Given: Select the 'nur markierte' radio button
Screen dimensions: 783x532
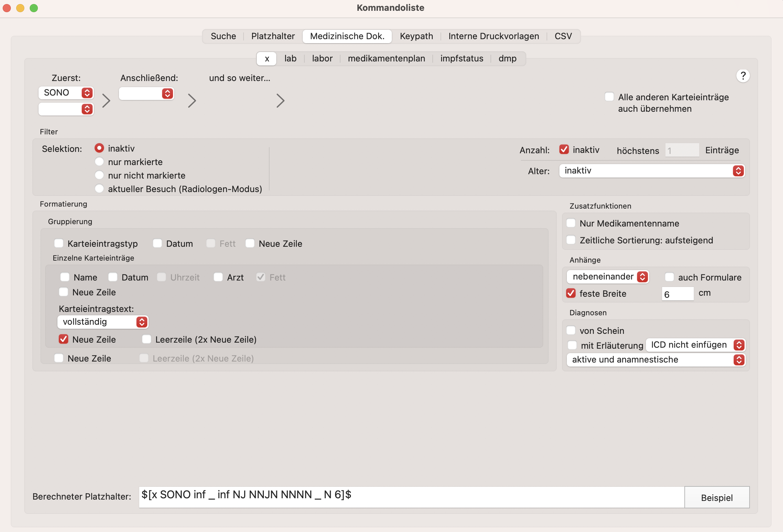Looking at the screenshot, I should point(99,162).
